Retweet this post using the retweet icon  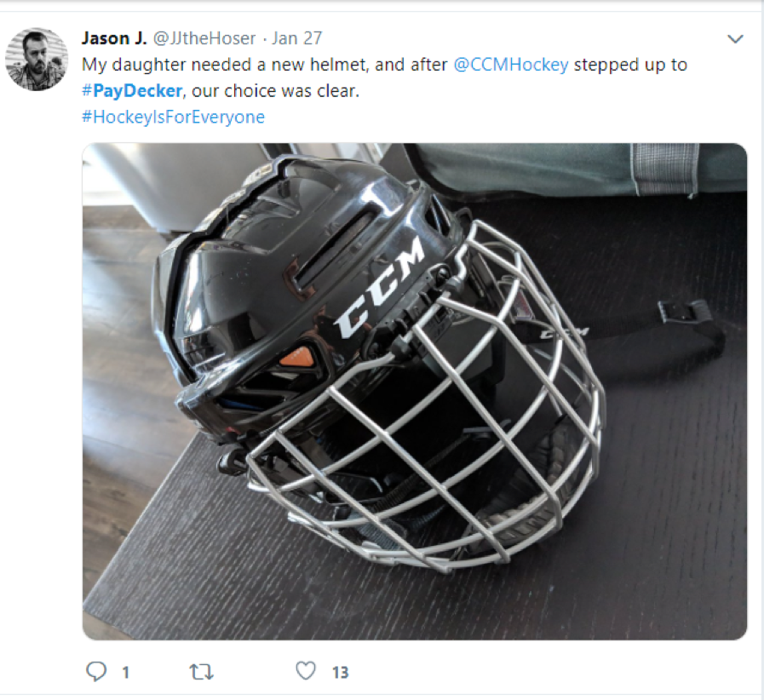pos(201,672)
